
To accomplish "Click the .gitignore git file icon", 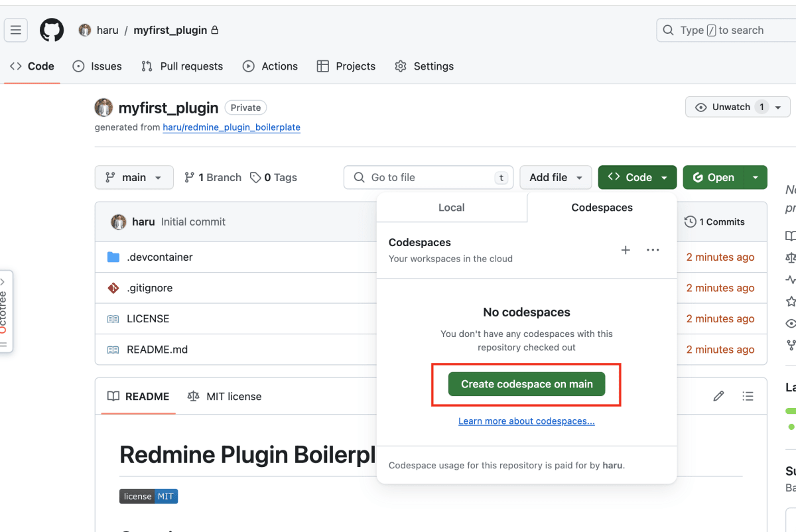I will click(113, 288).
